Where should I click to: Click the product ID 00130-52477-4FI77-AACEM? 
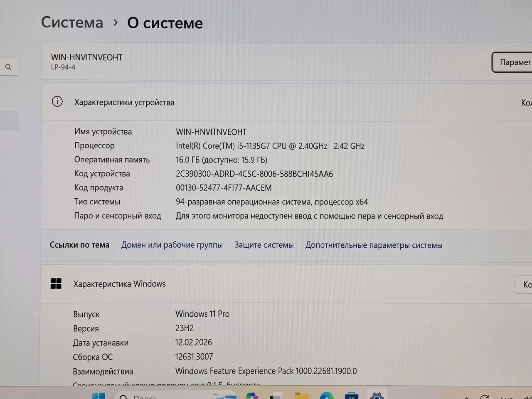tap(224, 188)
